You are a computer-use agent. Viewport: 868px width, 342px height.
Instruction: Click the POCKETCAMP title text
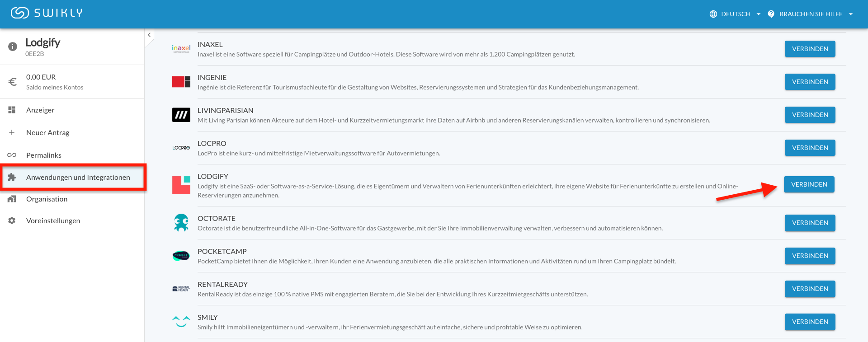tap(222, 251)
